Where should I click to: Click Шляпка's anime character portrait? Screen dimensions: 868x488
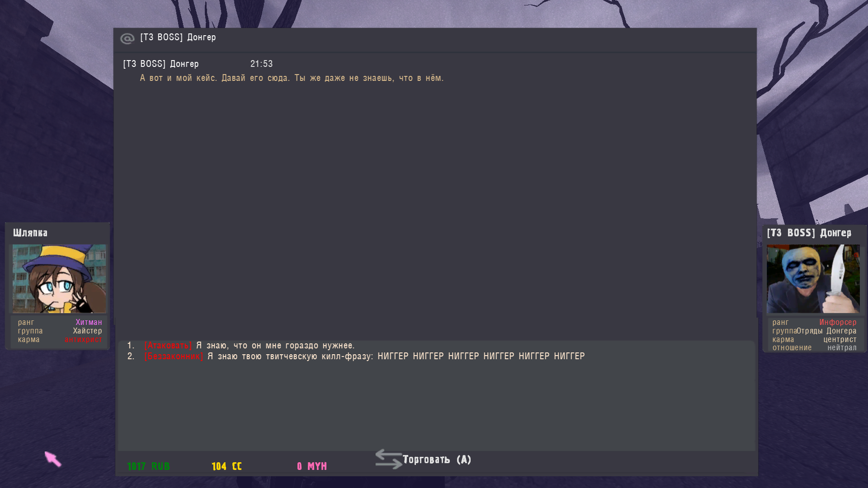tap(59, 279)
